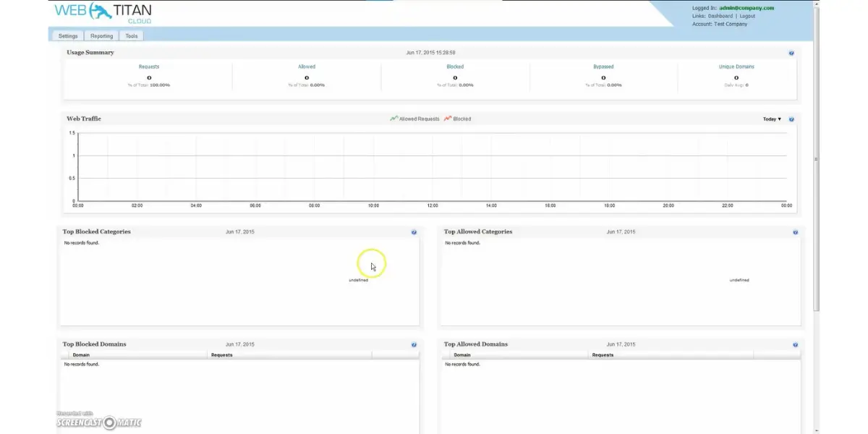Click the Unique Domains summary label
The height and width of the screenshot is (434, 868).
[736, 67]
